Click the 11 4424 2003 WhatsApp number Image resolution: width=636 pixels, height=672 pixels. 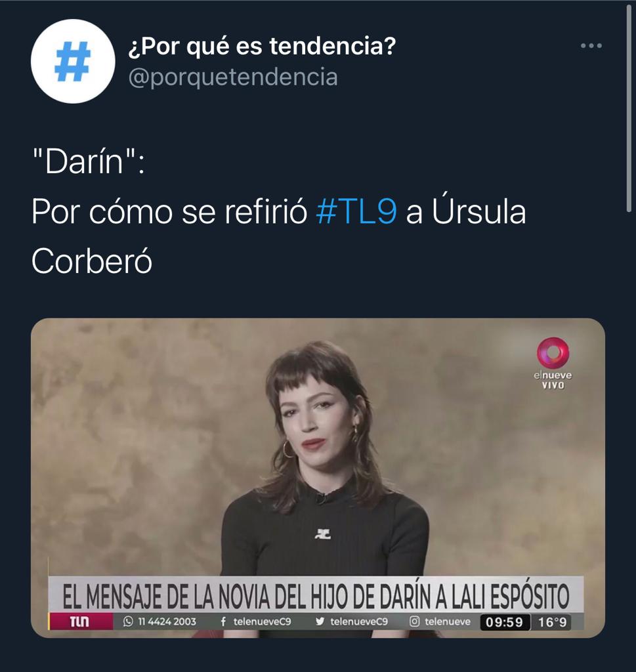pyautogui.click(x=167, y=621)
